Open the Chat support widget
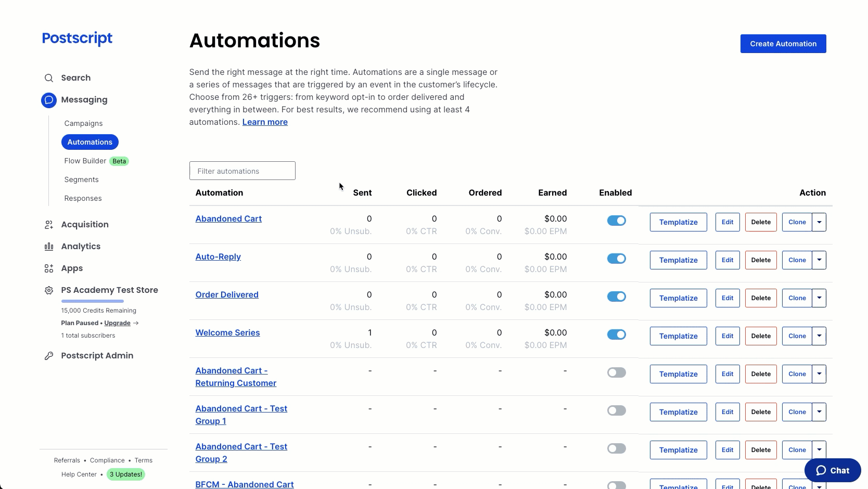This screenshot has height=489, width=868. (x=833, y=470)
